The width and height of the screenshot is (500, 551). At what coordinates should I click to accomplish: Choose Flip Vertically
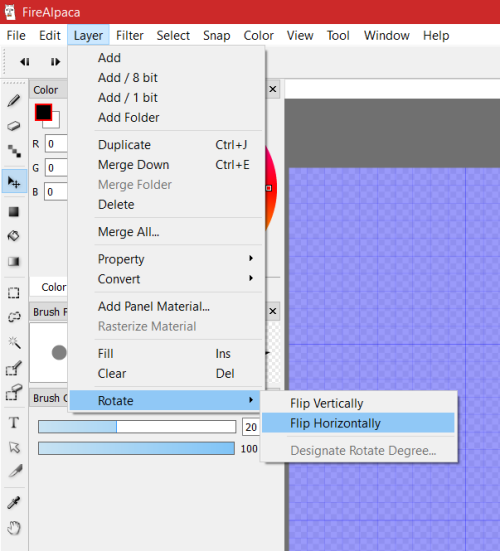358,403
